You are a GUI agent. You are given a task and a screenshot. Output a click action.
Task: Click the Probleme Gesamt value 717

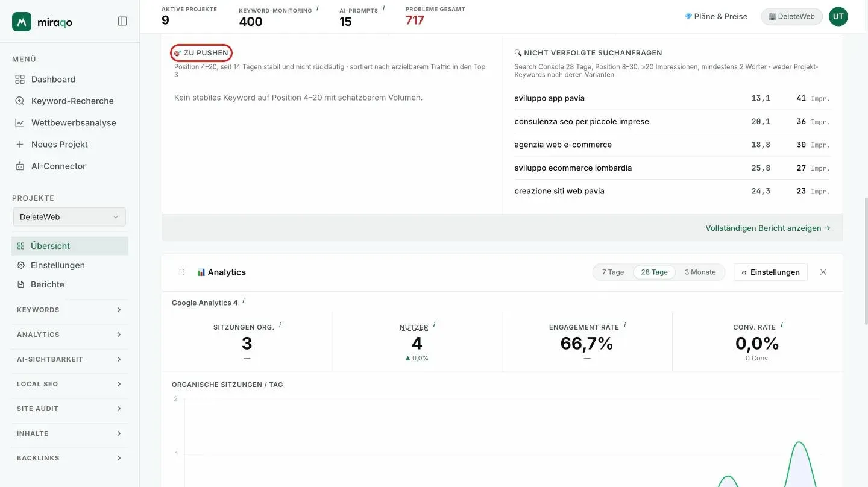(x=415, y=20)
